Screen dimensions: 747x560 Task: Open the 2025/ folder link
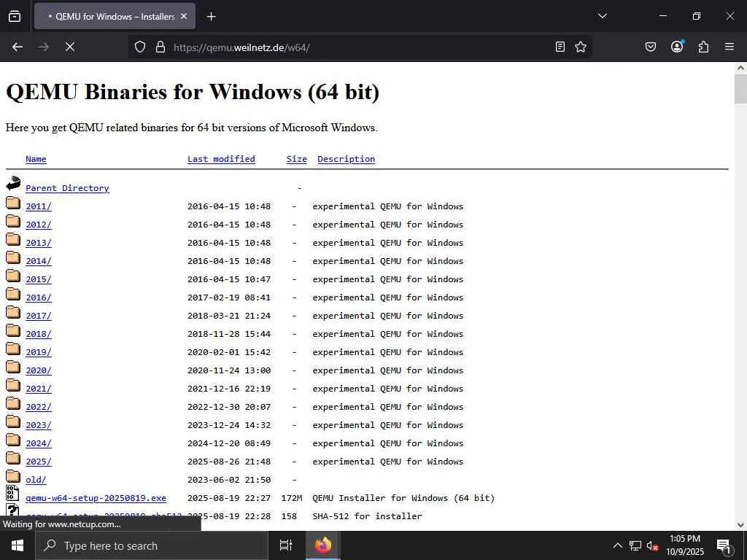(39, 462)
